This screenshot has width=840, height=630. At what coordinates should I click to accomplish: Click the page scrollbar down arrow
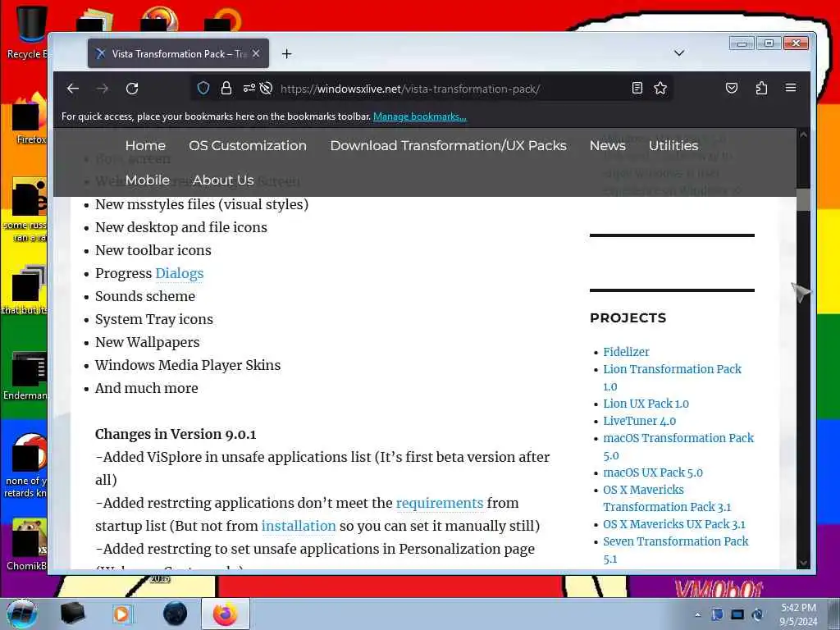802,563
